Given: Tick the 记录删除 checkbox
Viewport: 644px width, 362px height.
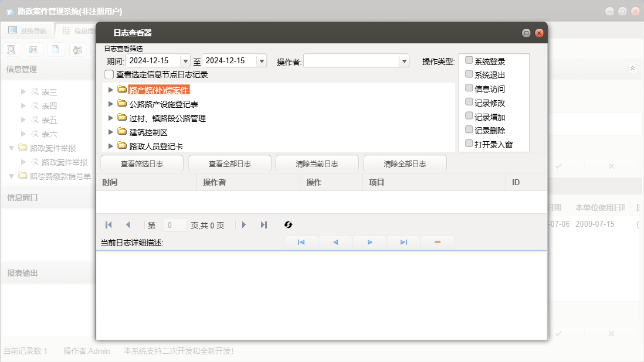Looking at the screenshot, I should point(469,130).
